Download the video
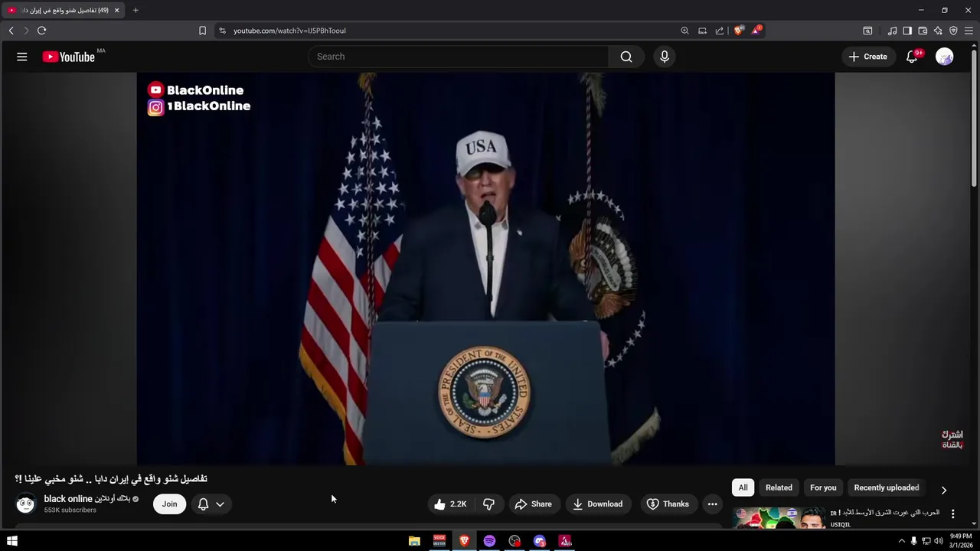The height and width of the screenshot is (551, 980). (x=598, y=504)
